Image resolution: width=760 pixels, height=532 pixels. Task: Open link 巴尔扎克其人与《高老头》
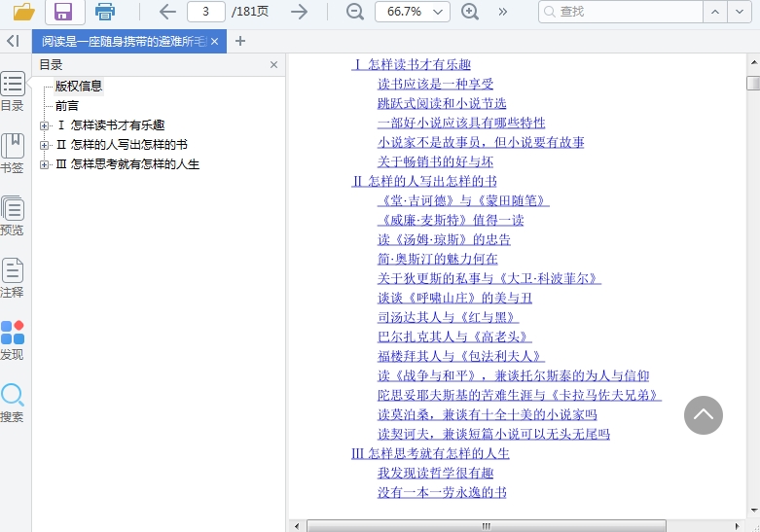coord(454,337)
